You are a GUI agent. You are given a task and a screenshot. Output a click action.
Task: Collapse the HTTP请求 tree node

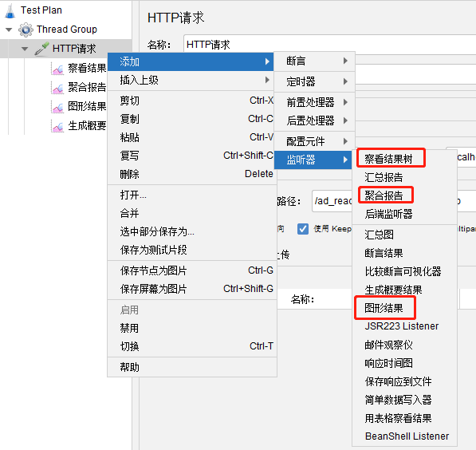(25, 49)
